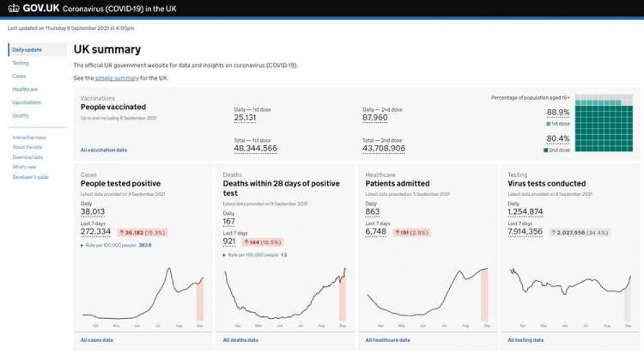Follow the simple summary link
Image resolution: width=644 pixels, height=355 pixels.
click(117, 78)
